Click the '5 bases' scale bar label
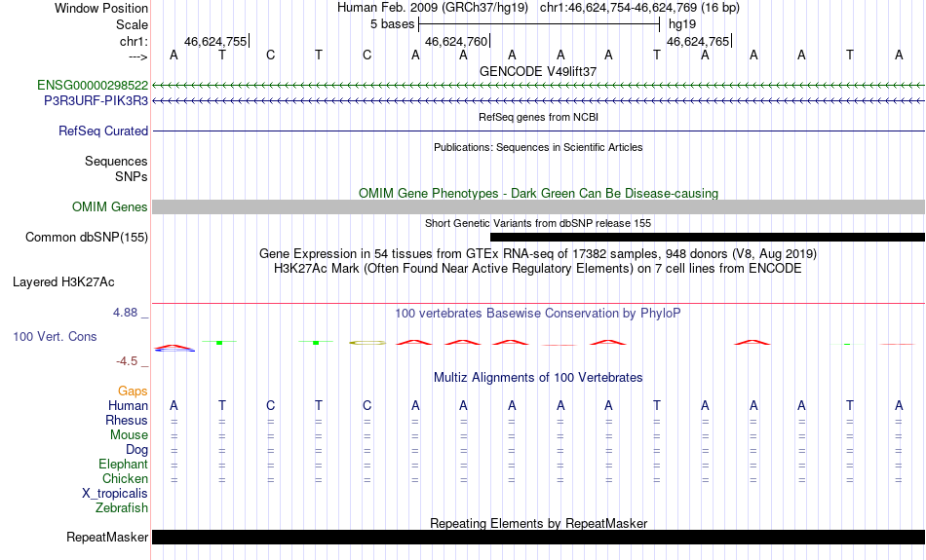 coord(392,24)
